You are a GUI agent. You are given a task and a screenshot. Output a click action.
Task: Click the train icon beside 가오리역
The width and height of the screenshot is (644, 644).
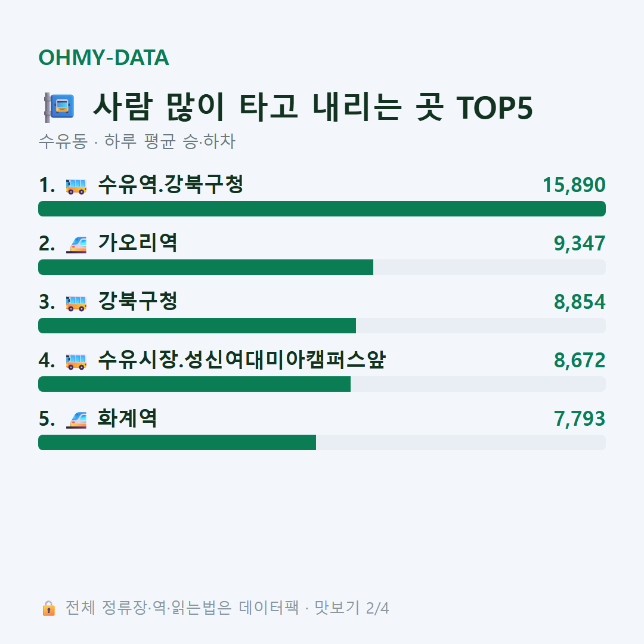tap(76, 244)
